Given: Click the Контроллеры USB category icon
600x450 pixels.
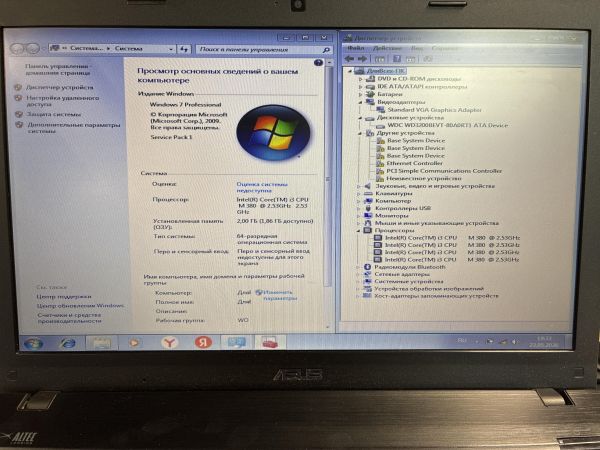Looking at the screenshot, I should tap(368, 209).
